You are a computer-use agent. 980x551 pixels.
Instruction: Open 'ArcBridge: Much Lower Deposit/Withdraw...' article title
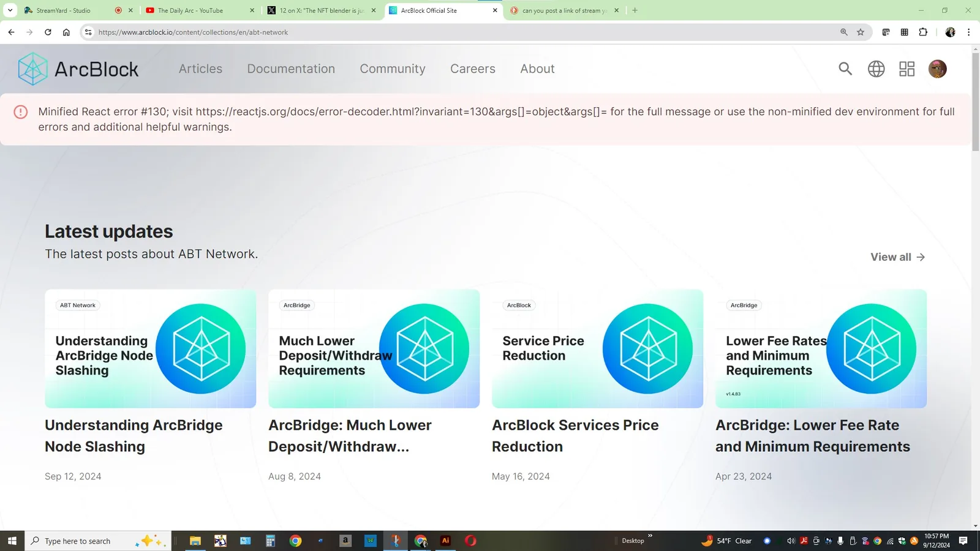[350, 436]
